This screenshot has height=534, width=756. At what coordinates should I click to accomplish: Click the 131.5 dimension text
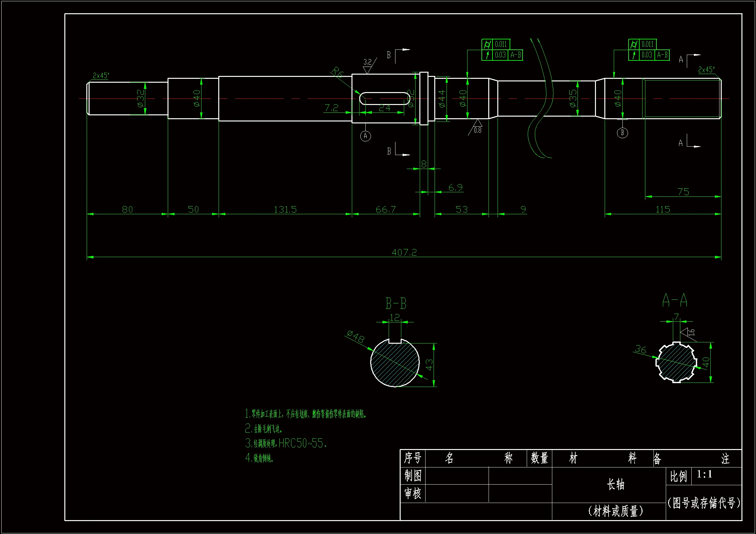(285, 210)
